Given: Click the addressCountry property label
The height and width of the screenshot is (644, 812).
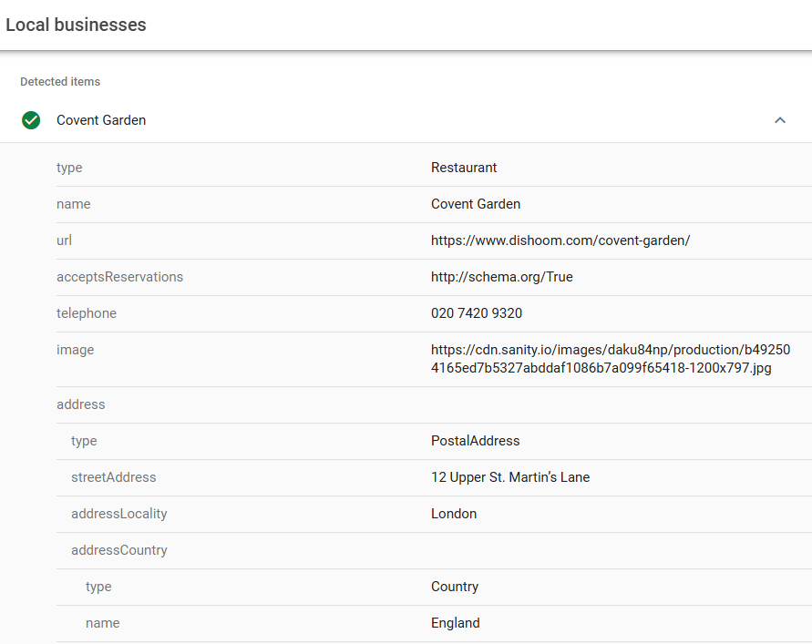Looking at the screenshot, I should coord(119,550).
